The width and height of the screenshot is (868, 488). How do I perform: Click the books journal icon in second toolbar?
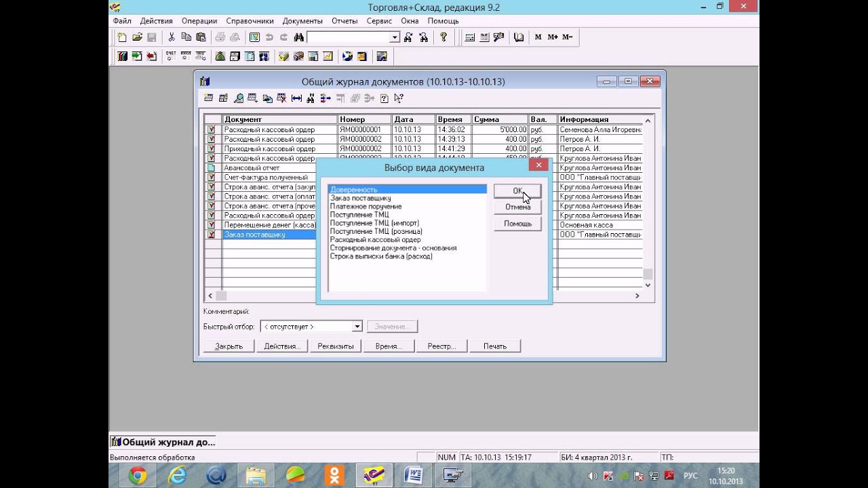[x=123, y=56]
